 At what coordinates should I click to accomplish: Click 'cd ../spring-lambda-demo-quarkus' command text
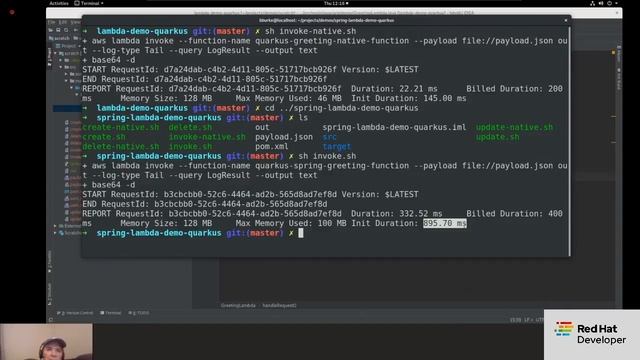(342, 108)
